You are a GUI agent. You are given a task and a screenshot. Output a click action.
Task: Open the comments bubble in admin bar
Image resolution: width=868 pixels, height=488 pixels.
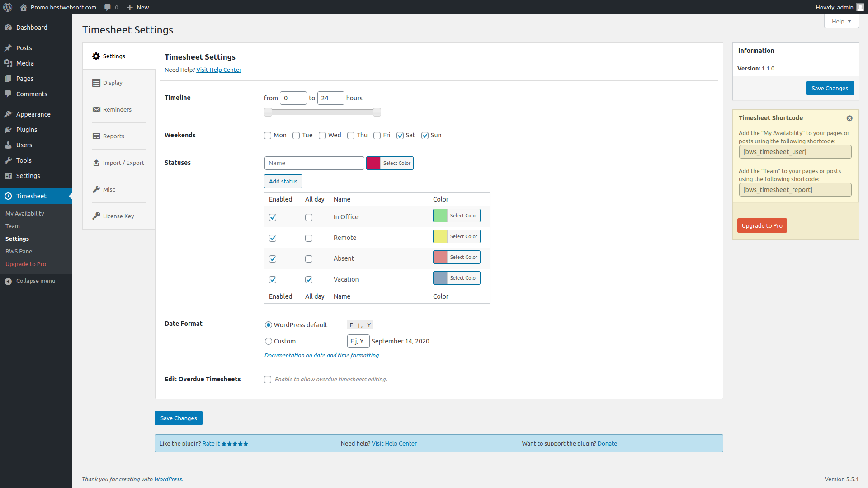tap(108, 7)
